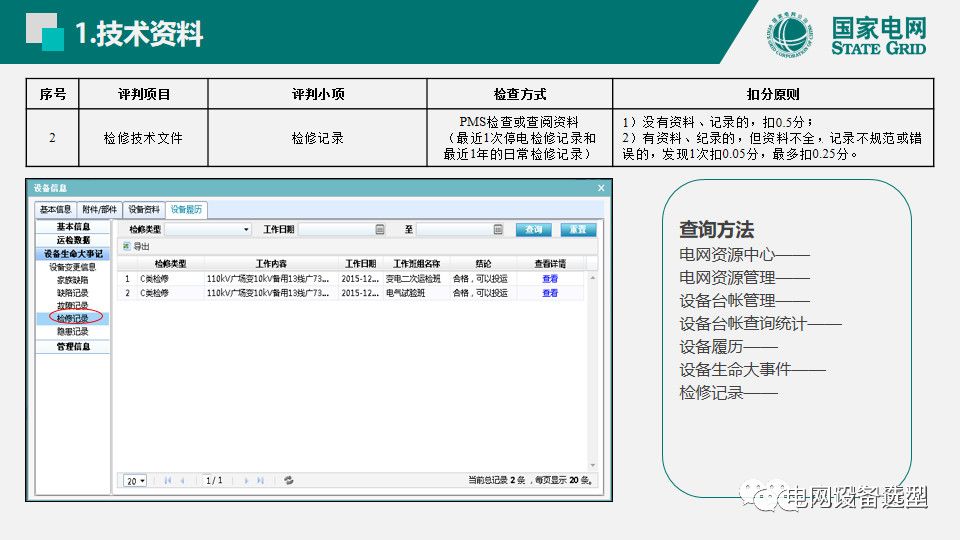
Task: Open the page size dropdown showing 20
Action: [135, 480]
